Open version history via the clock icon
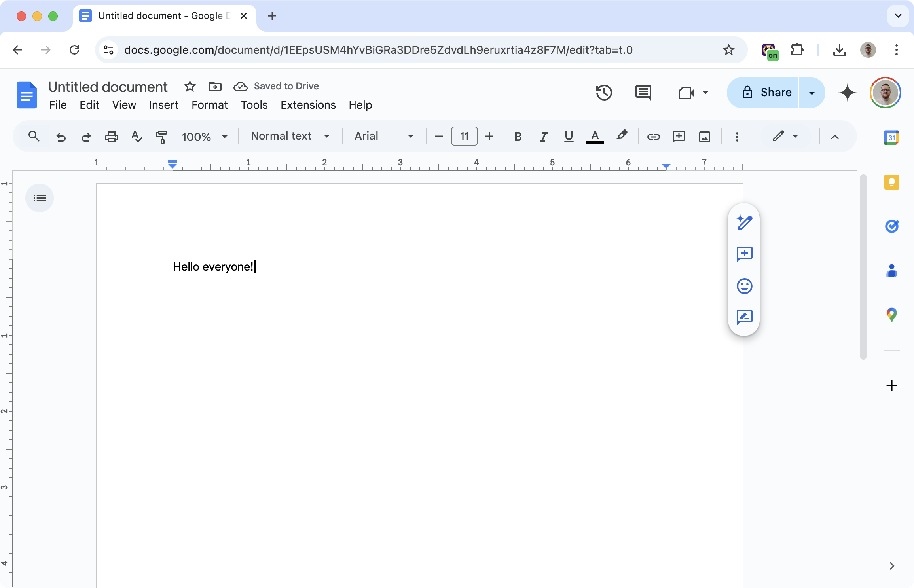 603,93
